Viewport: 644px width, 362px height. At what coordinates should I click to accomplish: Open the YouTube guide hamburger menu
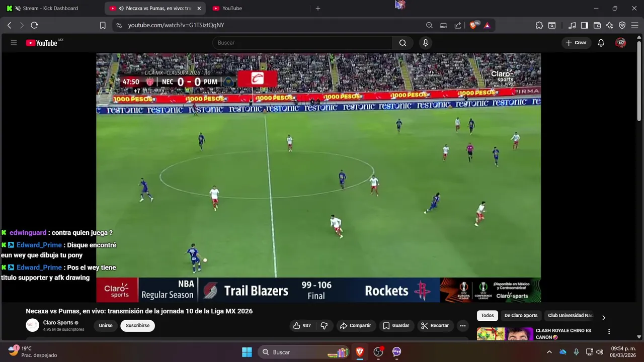coord(14,43)
